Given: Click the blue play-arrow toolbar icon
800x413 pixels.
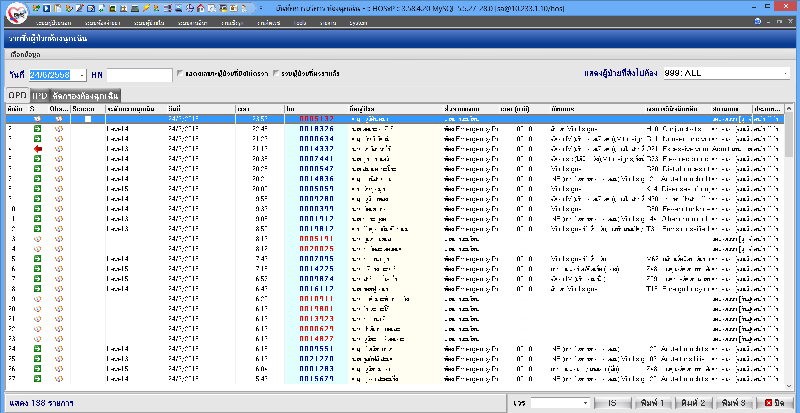Looking at the screenshot, I should point(46,8).
